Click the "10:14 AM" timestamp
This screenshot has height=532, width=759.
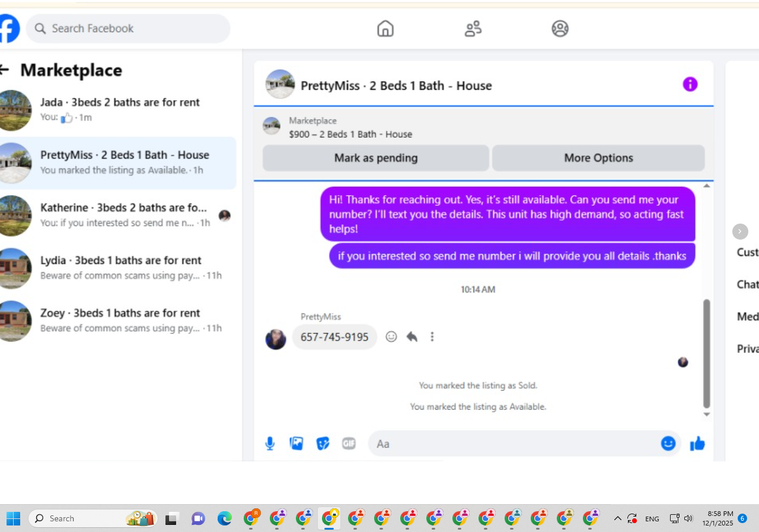tap(478, 289)
